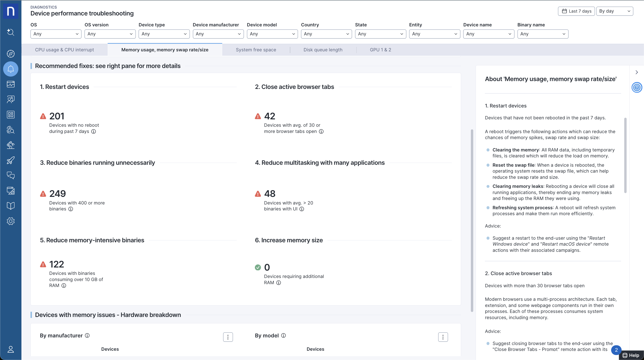644x360 pixels.
Task: Collapse the right pane with the chevron arrow
Action: click(x=637, y=72)
